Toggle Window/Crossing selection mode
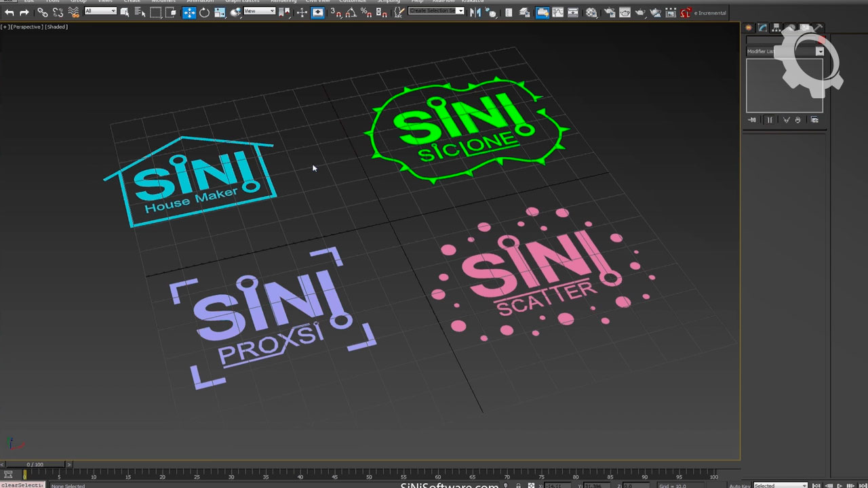This screenshot has width=868, height=488. click(171, 13)
